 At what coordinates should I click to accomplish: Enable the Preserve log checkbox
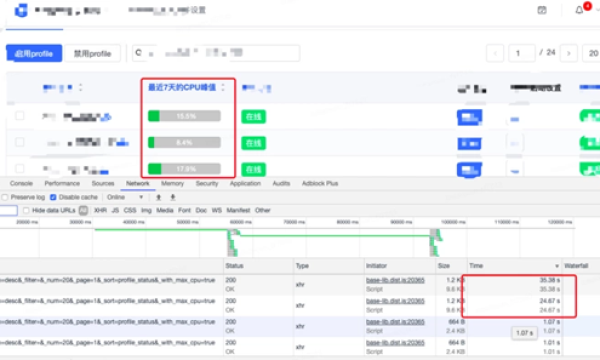coord(5,197)
